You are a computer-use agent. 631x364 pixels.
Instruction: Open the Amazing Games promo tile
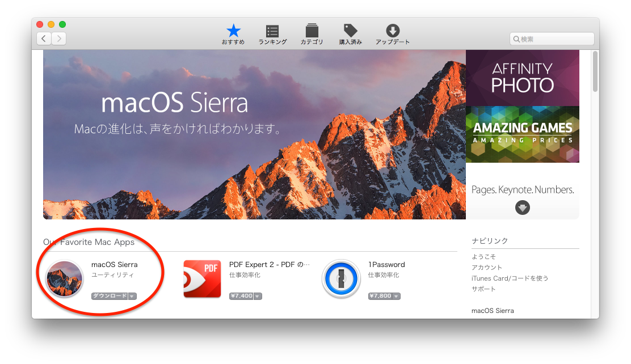coord(523,134)
